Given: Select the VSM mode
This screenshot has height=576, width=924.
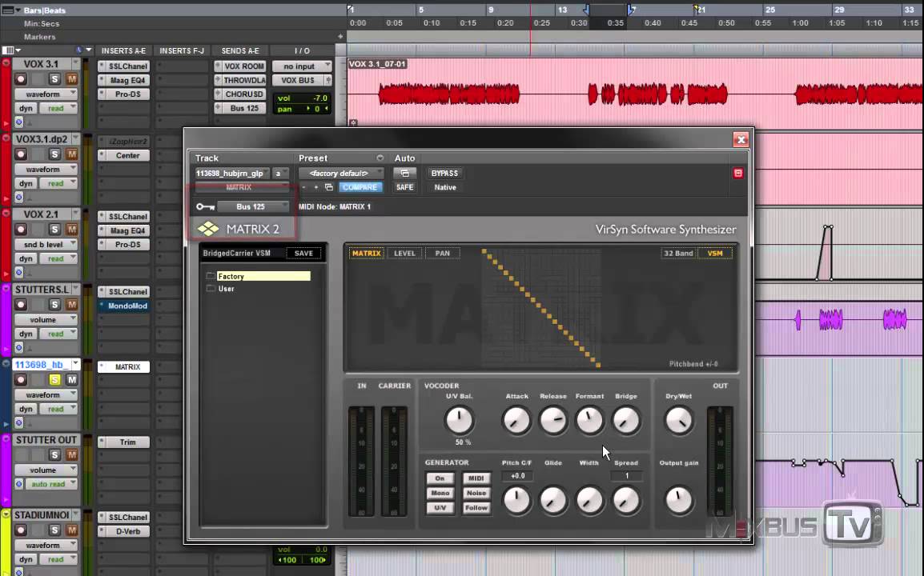Looking at the screenshot, I should (715, 254).
